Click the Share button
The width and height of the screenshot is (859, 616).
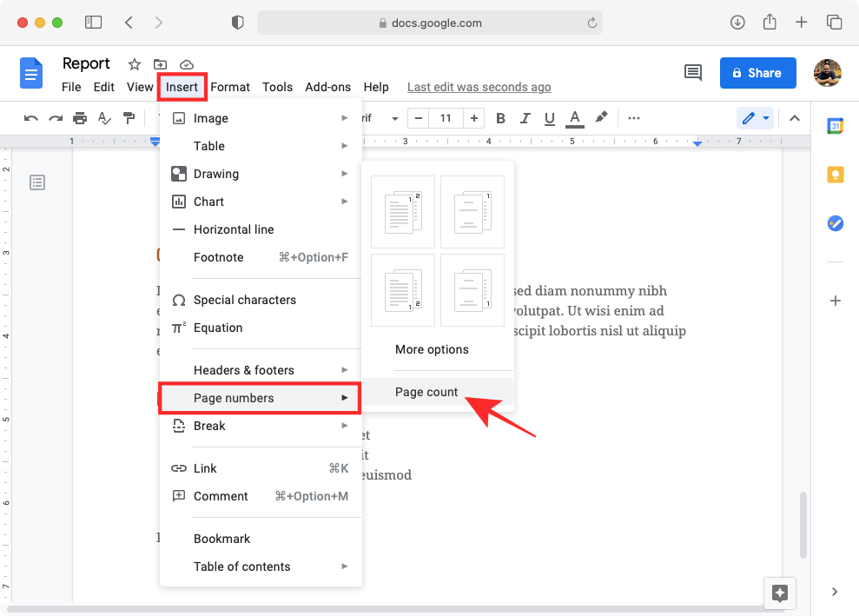pyautogui.click(x=757, y=73)
